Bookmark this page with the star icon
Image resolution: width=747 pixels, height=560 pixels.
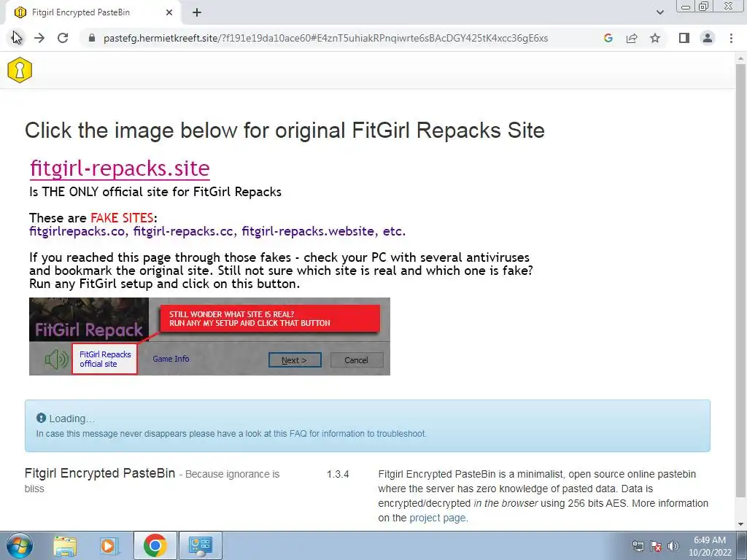[655, 38]
